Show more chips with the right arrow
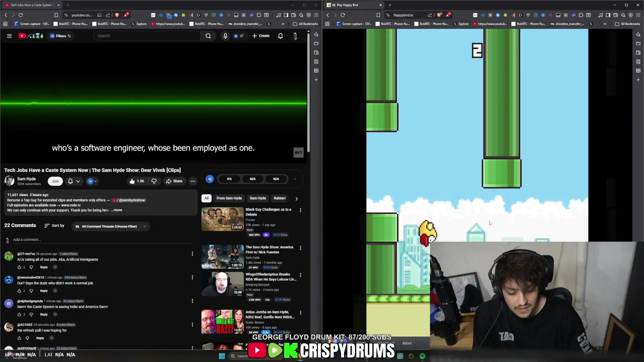 pyautogui.click(x=296, y=199)
